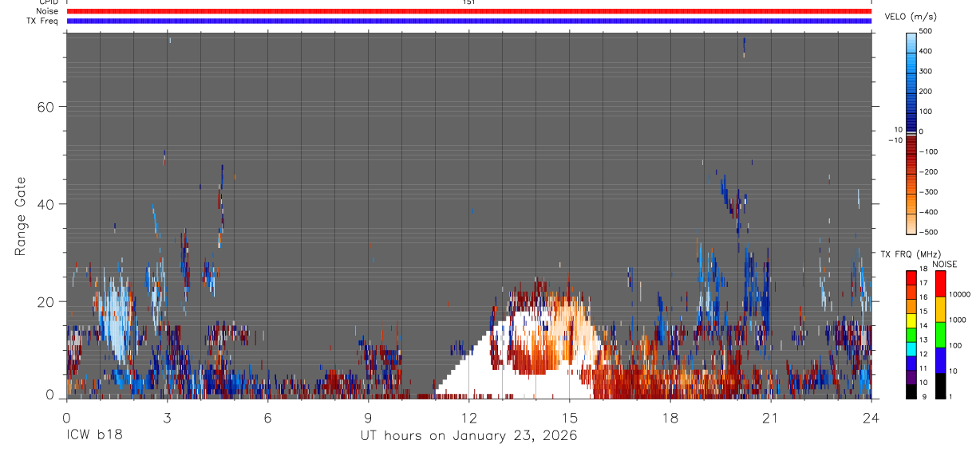The image size is (980, 452).
Task: Click the 1000 label on noise scale
Action: point(959,320)
